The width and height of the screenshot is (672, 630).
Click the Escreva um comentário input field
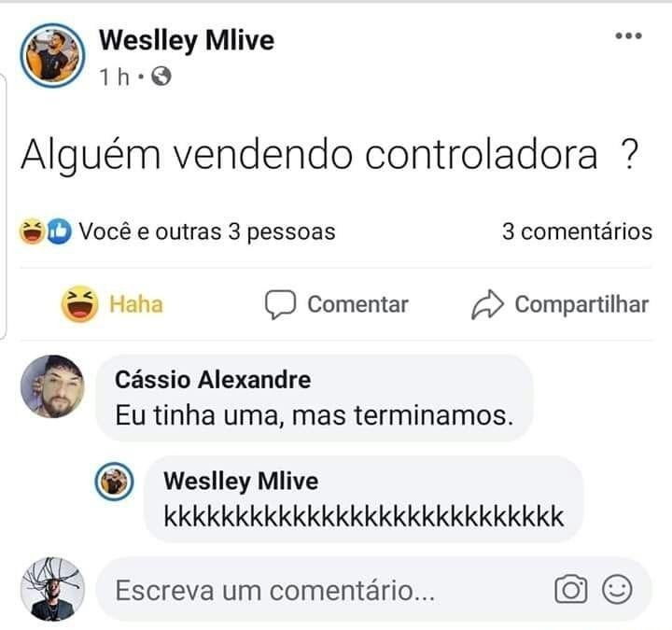click(373, 590)
